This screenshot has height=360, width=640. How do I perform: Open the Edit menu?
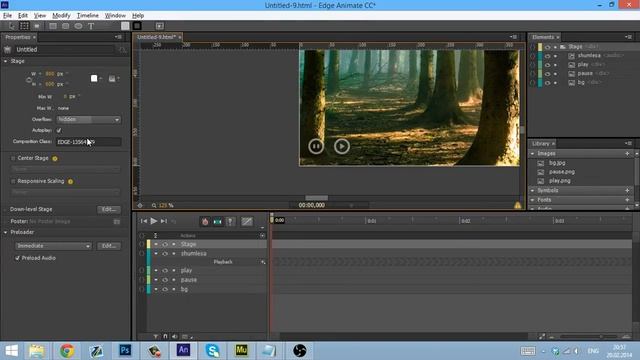(x=23, y=16)
